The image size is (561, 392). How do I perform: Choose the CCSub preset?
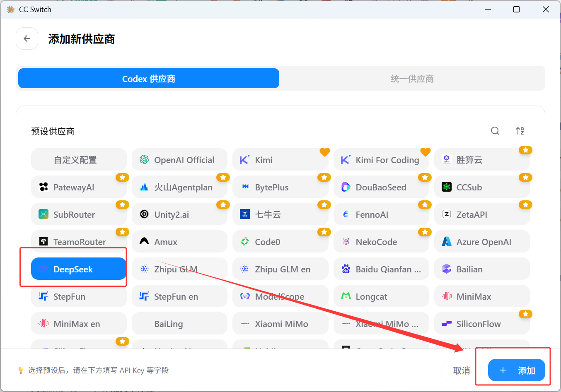click(x=482, y=187)
